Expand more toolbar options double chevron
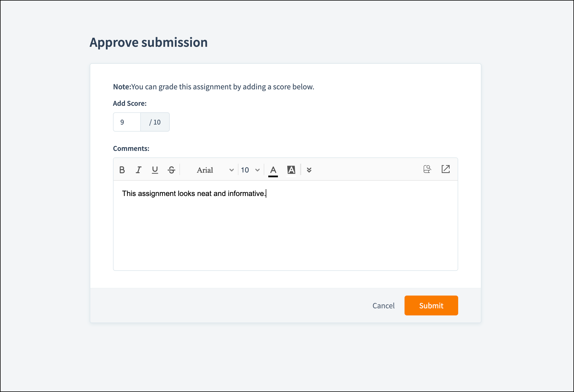This screenshot has height=392, width=574. click(309, 170)
